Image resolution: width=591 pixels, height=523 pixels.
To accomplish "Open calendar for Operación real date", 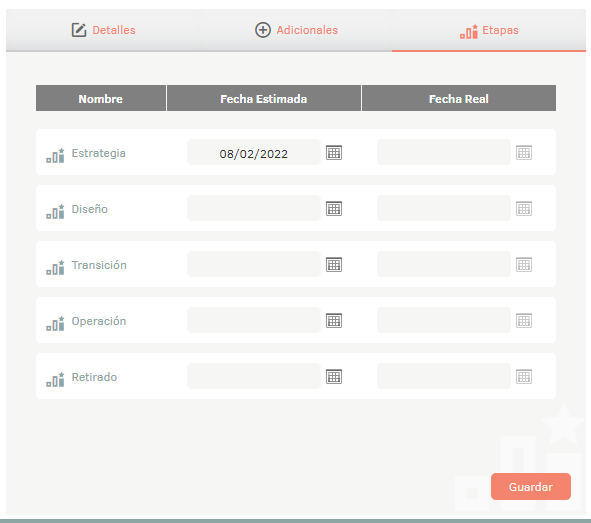I will click(524, 321).
